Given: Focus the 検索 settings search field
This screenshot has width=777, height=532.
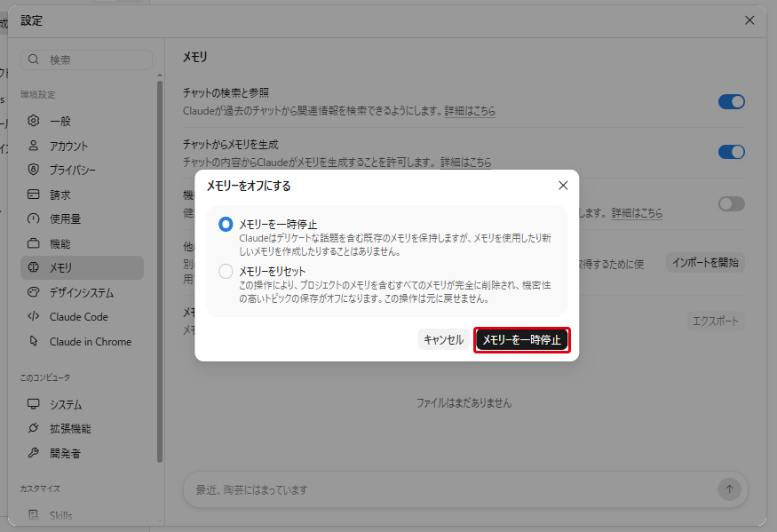Looking at the screenshot, I should point(87,60).
